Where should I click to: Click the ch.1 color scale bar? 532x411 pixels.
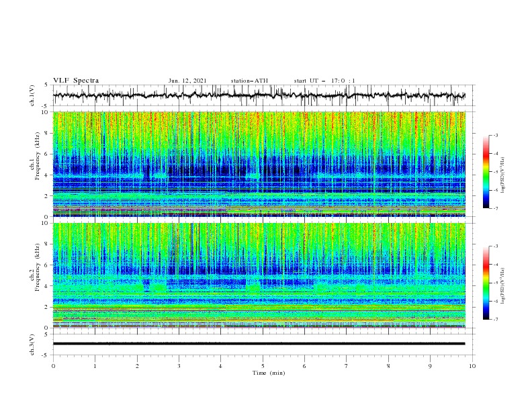[x=486, y=172]
